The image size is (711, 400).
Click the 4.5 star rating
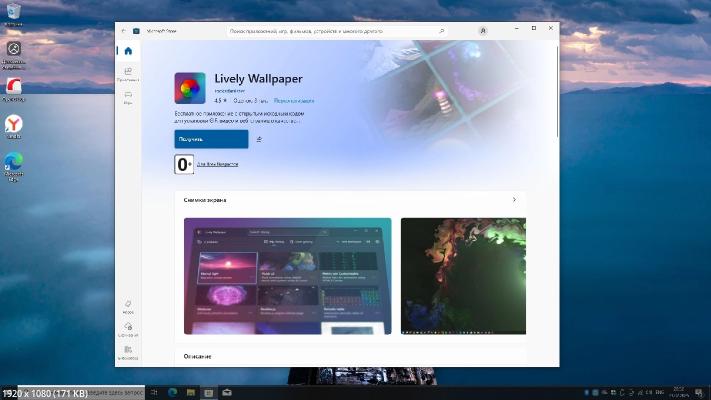[221, 101]
